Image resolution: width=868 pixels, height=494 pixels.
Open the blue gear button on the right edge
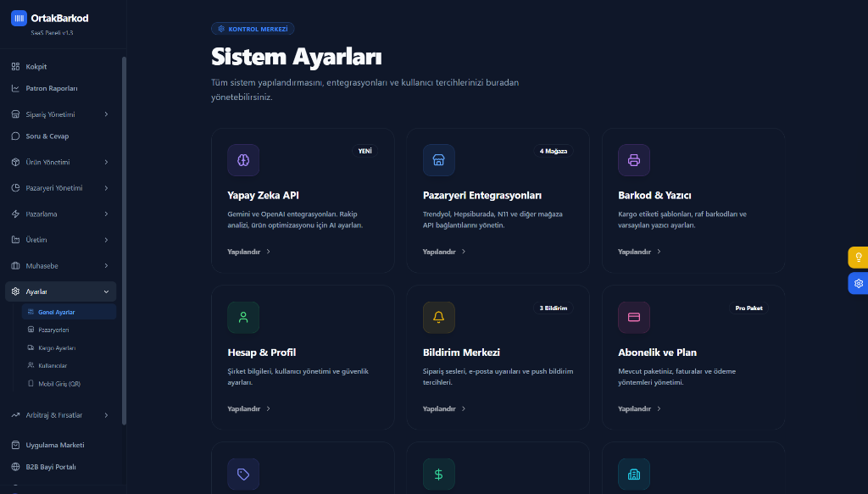tap(858, 283)
